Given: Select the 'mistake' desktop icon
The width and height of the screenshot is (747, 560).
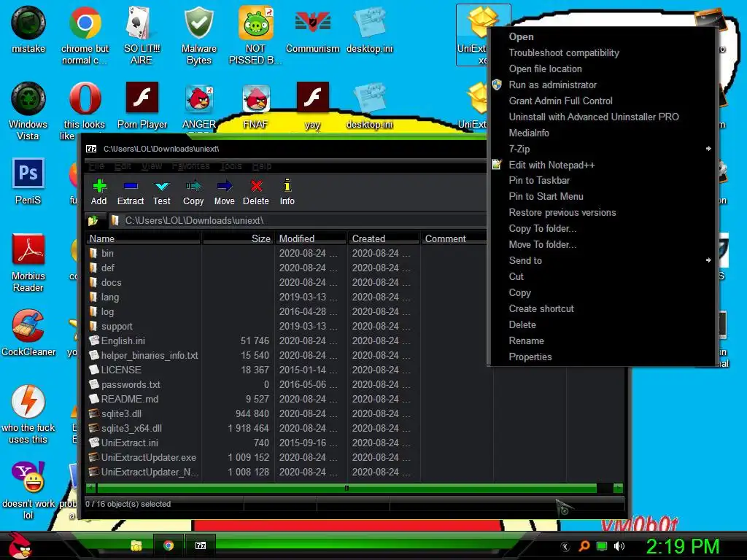Looking at the screenshot, I should pos(28,30).
